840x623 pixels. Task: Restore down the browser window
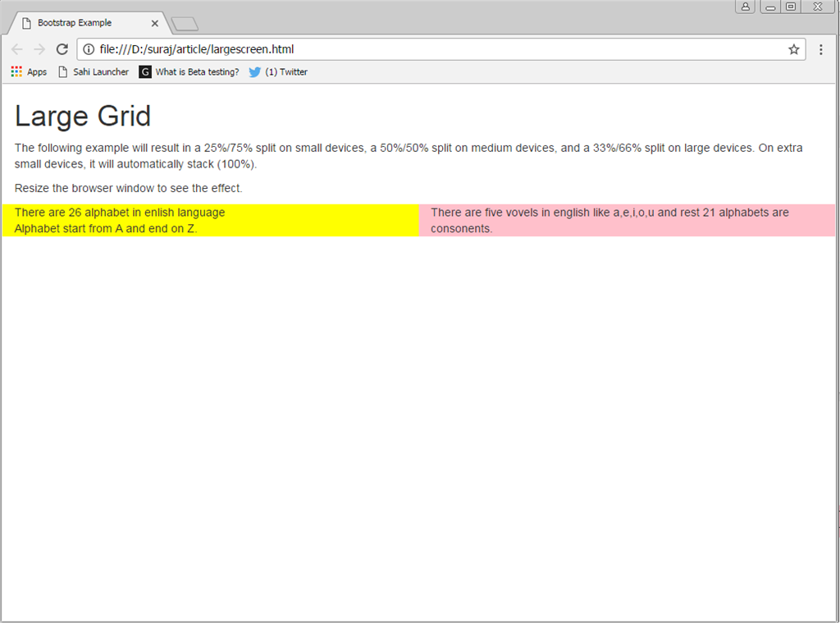pyautogui.click(x=791, y=7)
